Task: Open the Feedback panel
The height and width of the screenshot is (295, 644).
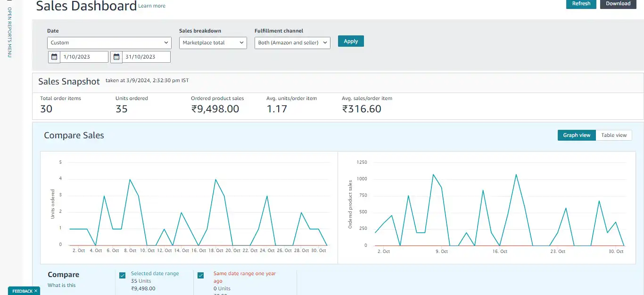Action: tap(22, 291)
